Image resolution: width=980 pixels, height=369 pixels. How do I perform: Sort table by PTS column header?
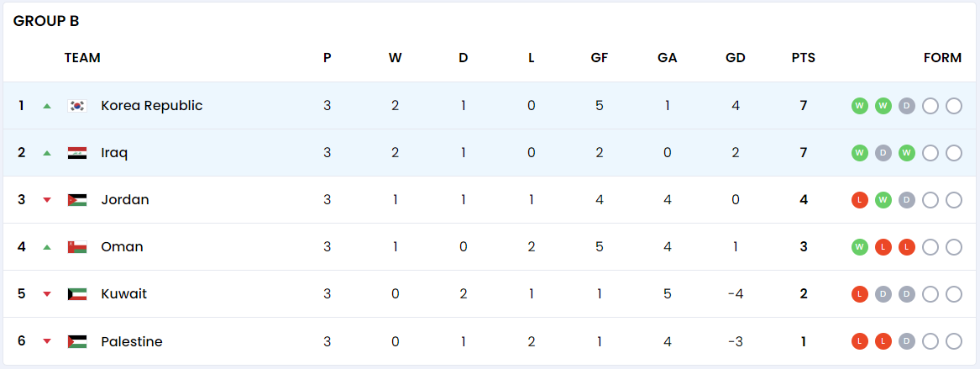point(803,58)
